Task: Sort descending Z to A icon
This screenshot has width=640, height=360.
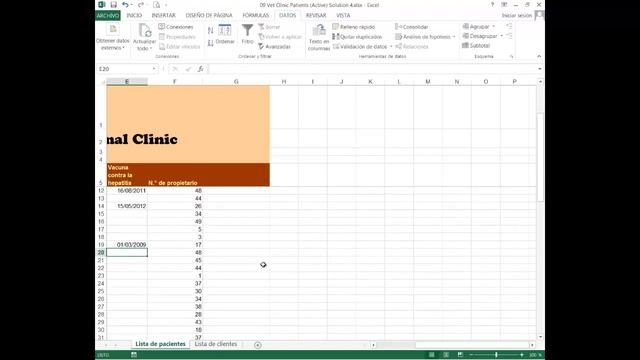Action: coord(210,42)
